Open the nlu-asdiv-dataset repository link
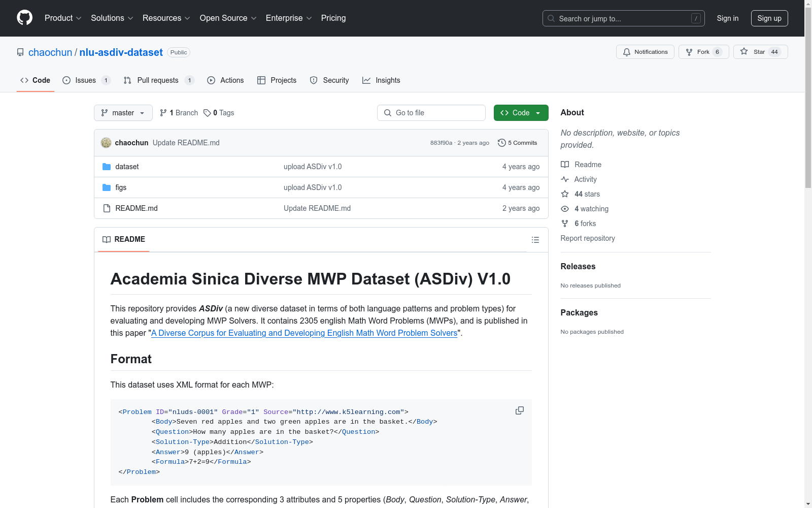 pos(121,52)
